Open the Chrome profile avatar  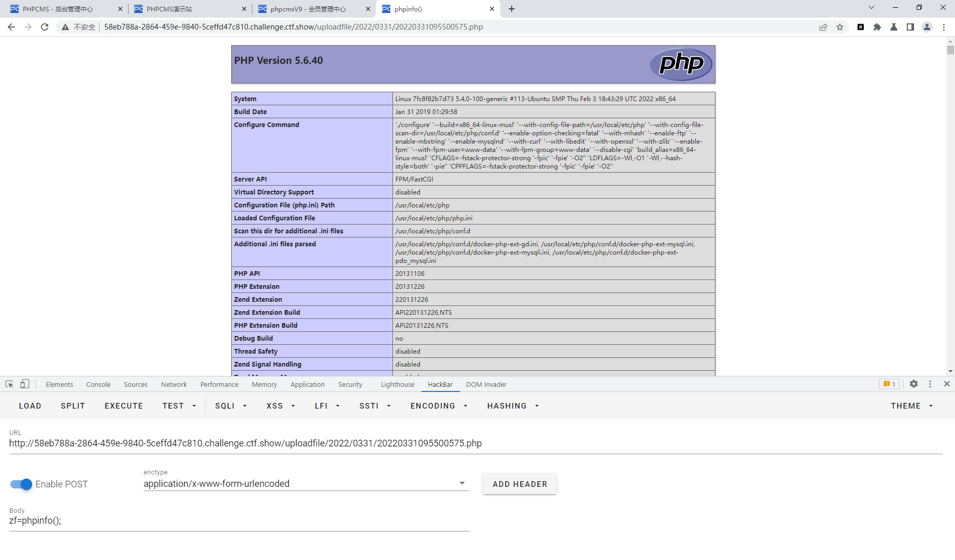[927, 27]
